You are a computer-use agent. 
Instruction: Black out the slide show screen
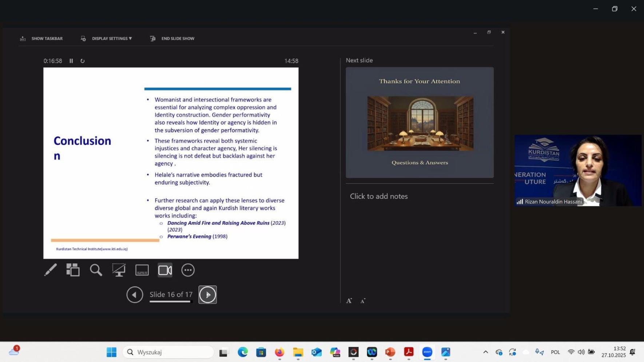click(x=119, y=270)
